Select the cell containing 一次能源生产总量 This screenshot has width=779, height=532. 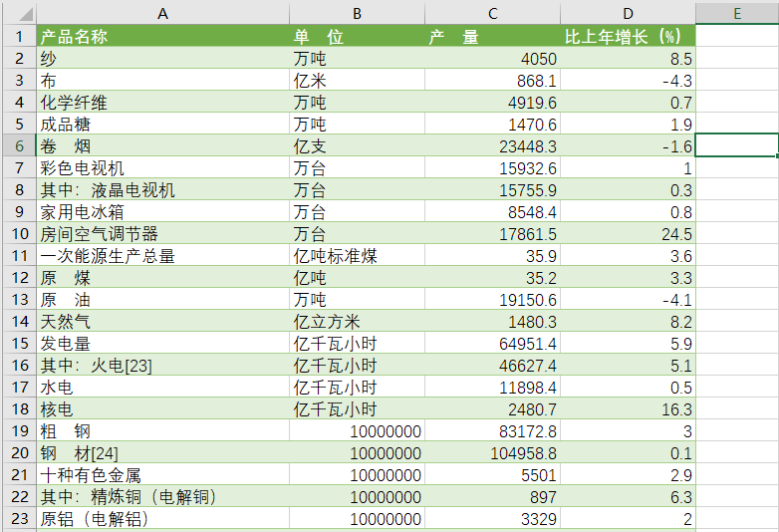163,256
